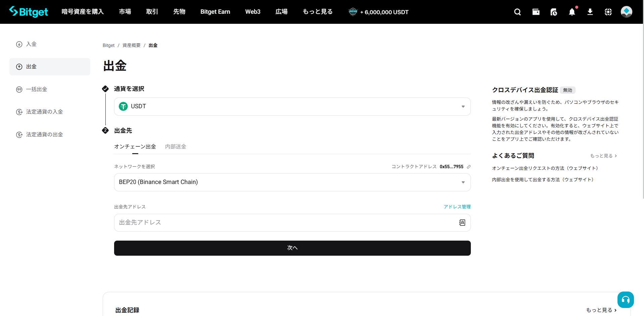The image size is (644, 316).
Task: Expand the USDT currency dropdown
Action: pyautogui.click(x=463, y=107)
